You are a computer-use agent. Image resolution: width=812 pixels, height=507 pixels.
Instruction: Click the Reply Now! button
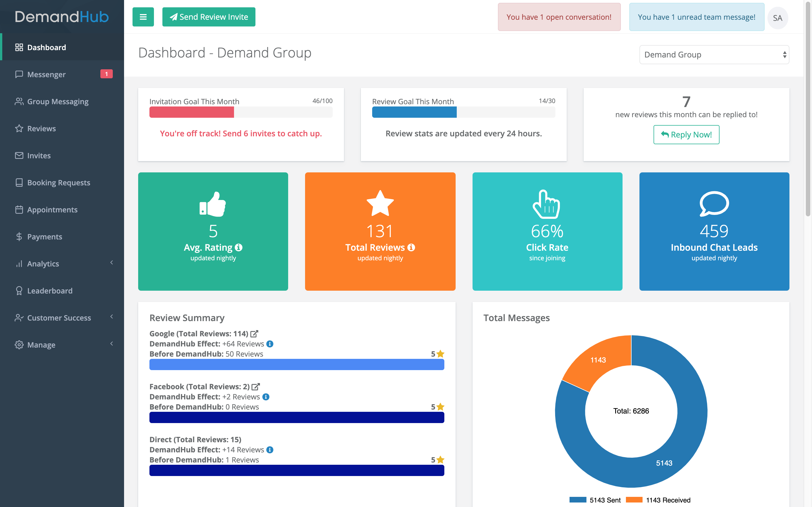click(686, 134)
